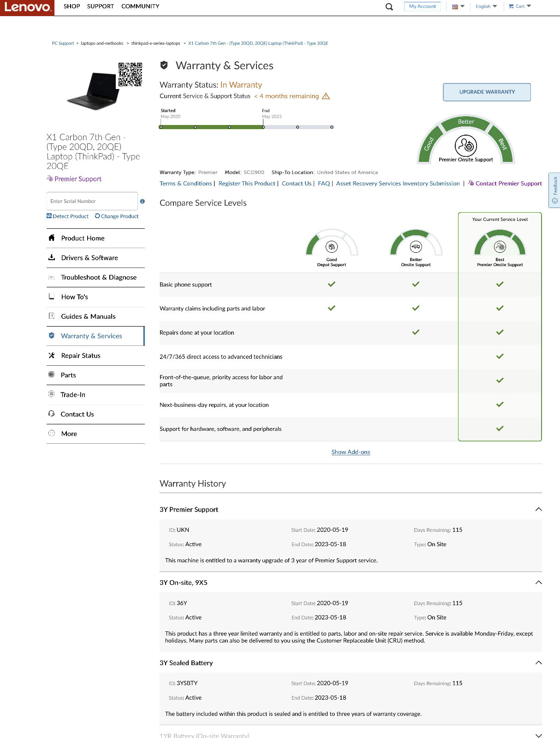Click the PC Support breadcrumb link

(63, 43)
